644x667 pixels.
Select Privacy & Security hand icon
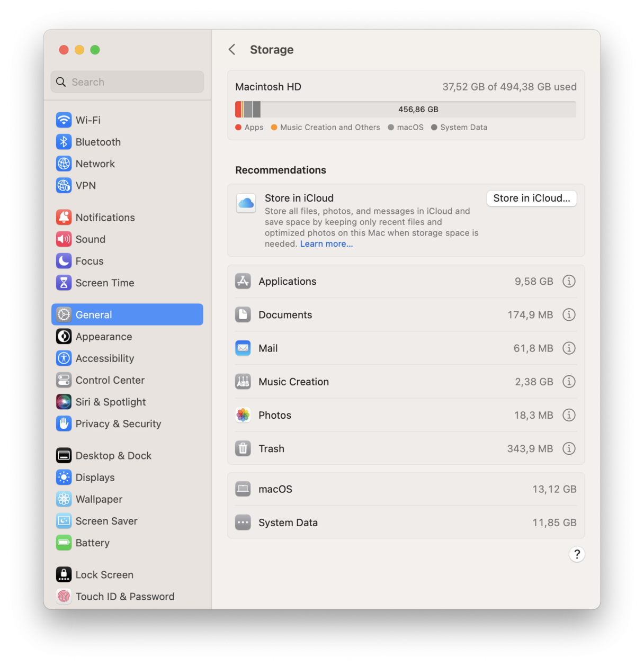click(64, 423)
